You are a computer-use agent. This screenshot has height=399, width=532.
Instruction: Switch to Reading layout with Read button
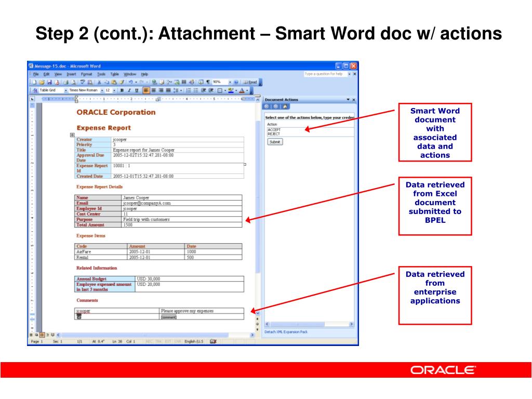[250, 82]
